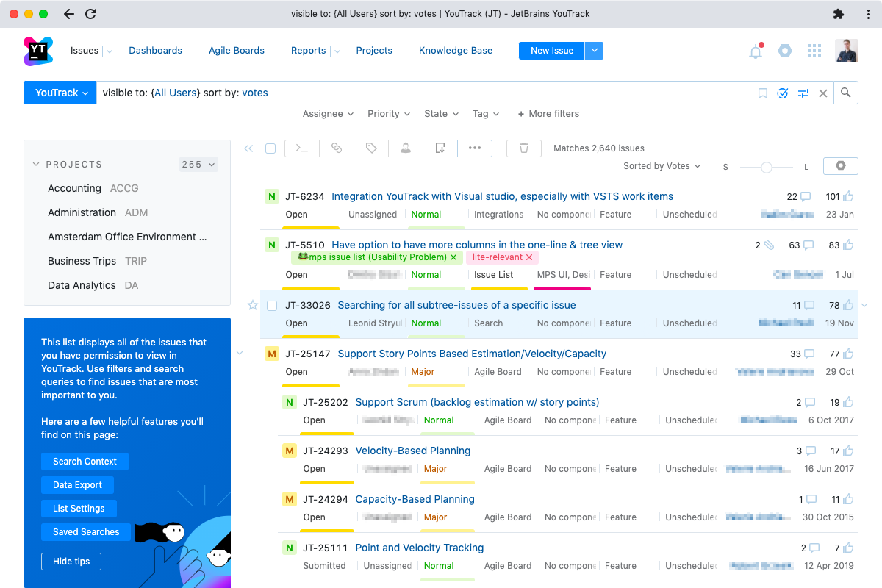882x588 pixels.
Task: Click the YouTrack logo icon
Action: (x=38, y=50)
